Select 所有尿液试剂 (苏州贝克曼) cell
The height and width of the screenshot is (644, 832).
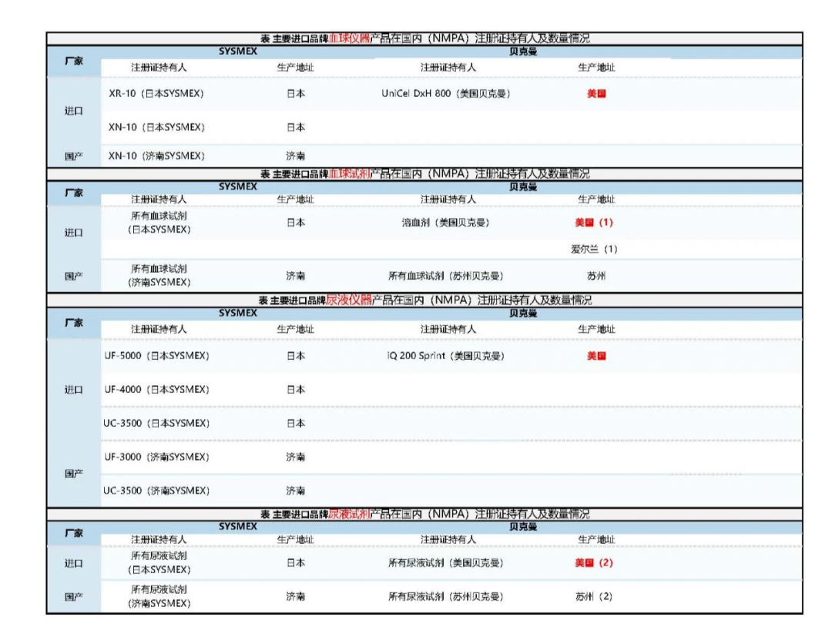click(446, 597)
